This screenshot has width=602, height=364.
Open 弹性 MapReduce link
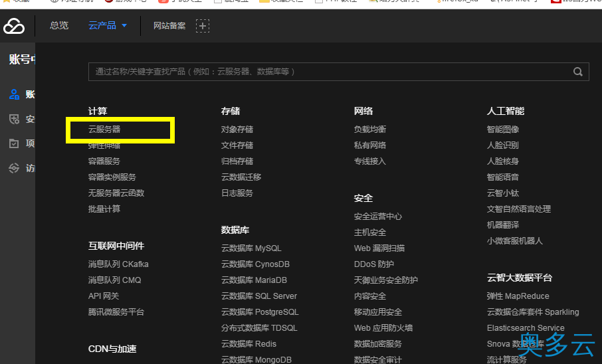tap(518, 296)
